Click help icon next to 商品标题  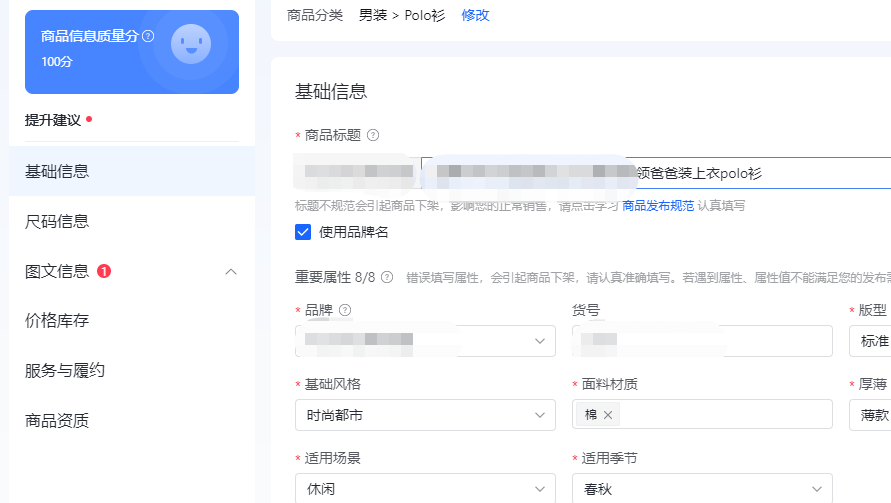point(373,135)
